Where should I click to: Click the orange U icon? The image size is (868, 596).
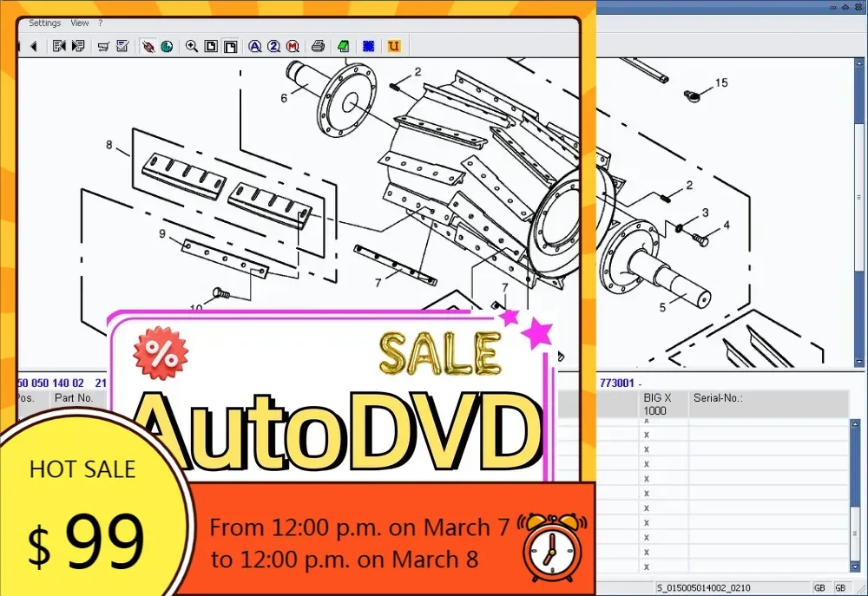[x=393, y=47]
